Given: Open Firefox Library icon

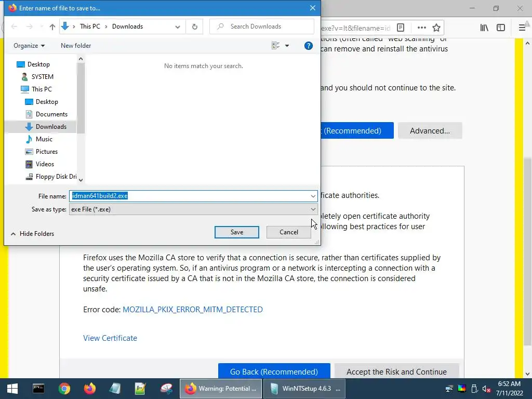Looking at the screenshot, I should coord(484,28).
